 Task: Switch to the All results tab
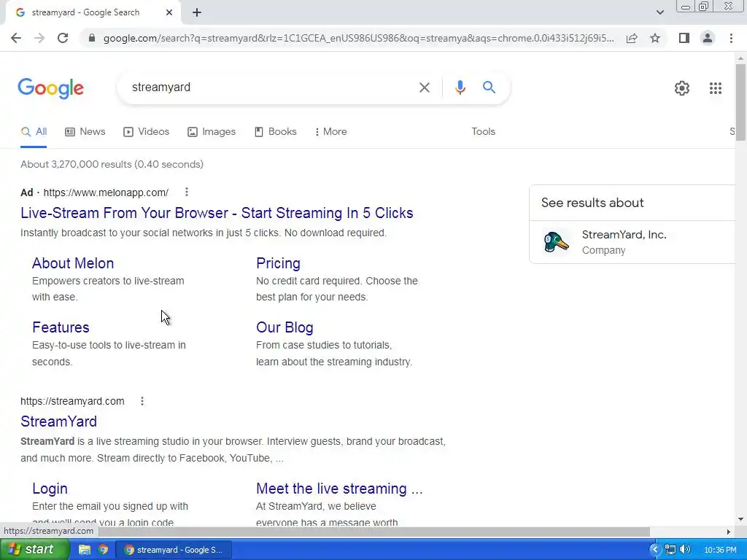point(34,132)
